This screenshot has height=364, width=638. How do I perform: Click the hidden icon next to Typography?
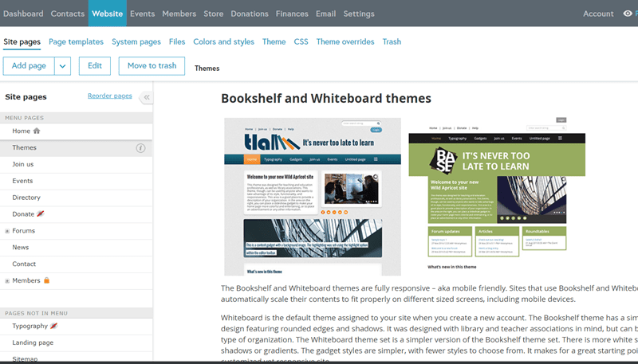point(53,326)
